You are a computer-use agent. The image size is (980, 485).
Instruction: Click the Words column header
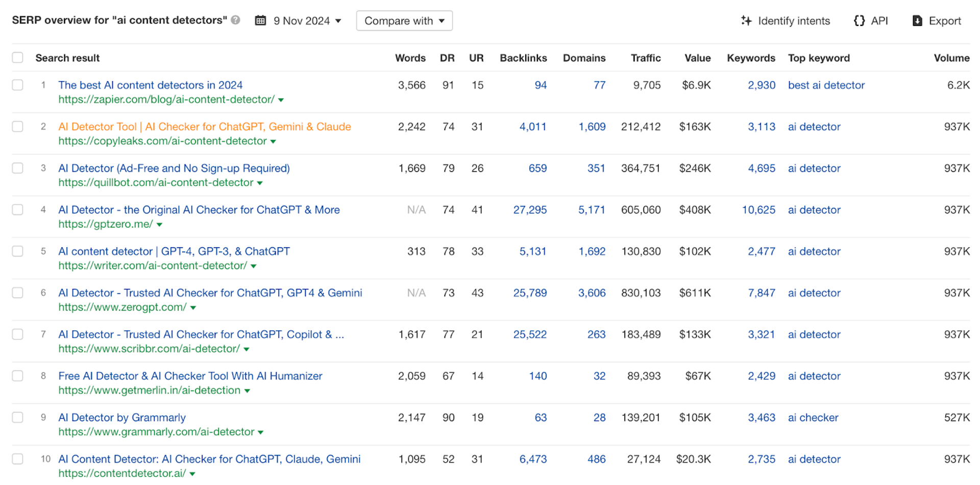pyautogui.click(x=410, y=58)
